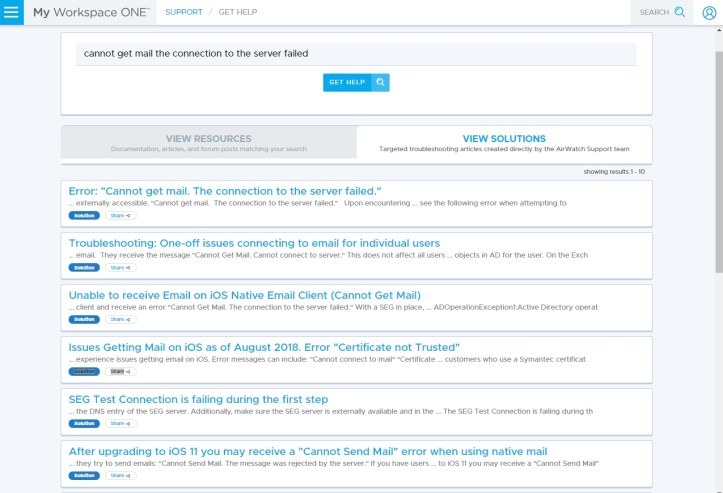
Task: Click inside the help search query field
Action: [356, 54]
